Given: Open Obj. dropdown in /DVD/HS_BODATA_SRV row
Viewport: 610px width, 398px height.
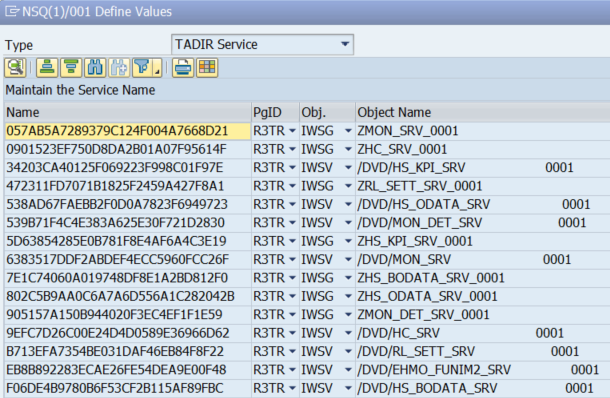Looking at the screenshot, I should (348, 388).
